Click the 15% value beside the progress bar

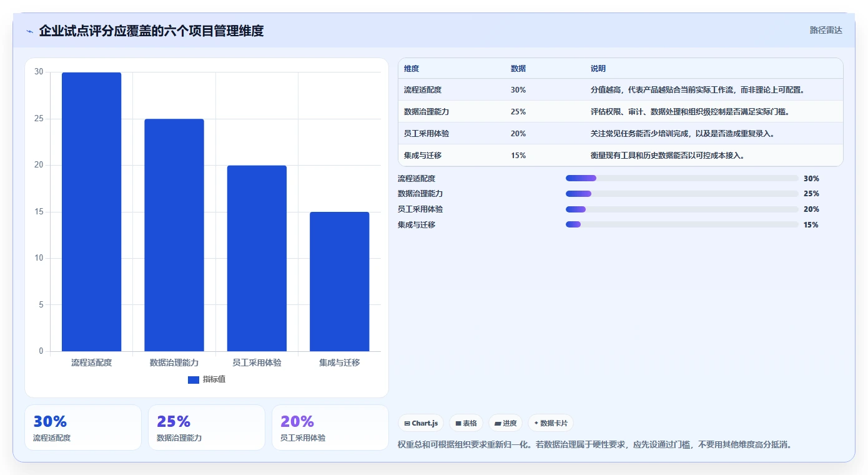click(811, 225)
